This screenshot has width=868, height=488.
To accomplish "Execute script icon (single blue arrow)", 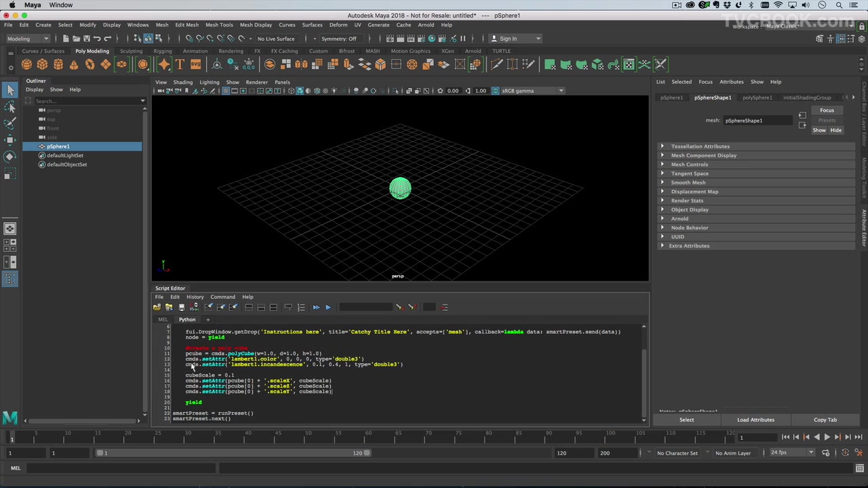I will pyautogui.click(x=328, y=307).
